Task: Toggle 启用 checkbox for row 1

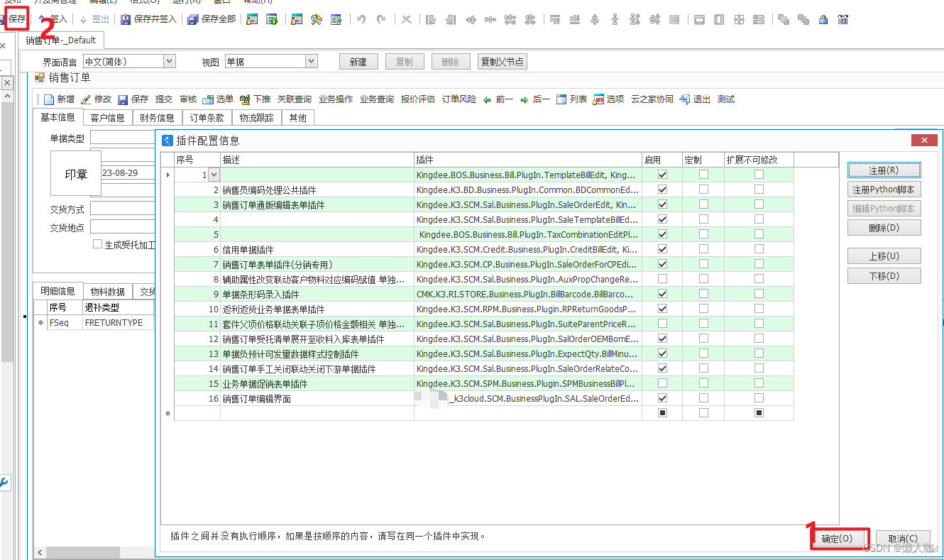Action: [x=662, y=175]
